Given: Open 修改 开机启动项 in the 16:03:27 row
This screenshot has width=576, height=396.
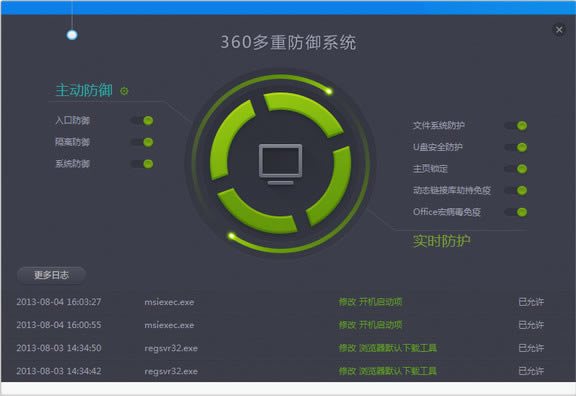Looking at the screenshot, I should click(370, 302).
